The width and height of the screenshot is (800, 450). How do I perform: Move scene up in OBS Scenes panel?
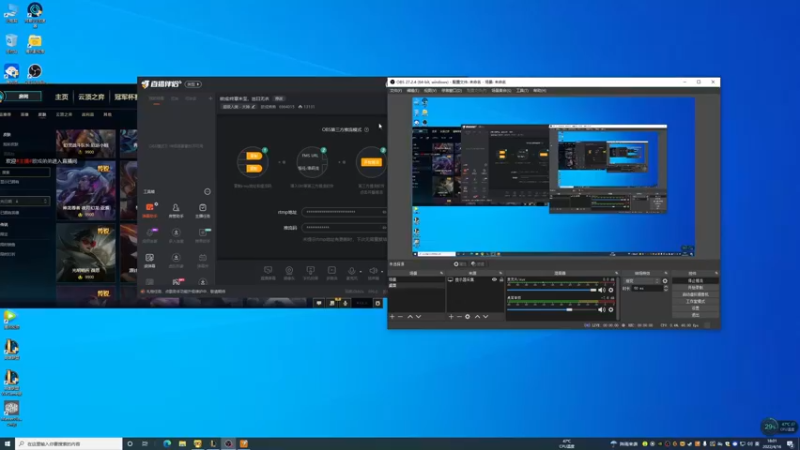point(410,317)
